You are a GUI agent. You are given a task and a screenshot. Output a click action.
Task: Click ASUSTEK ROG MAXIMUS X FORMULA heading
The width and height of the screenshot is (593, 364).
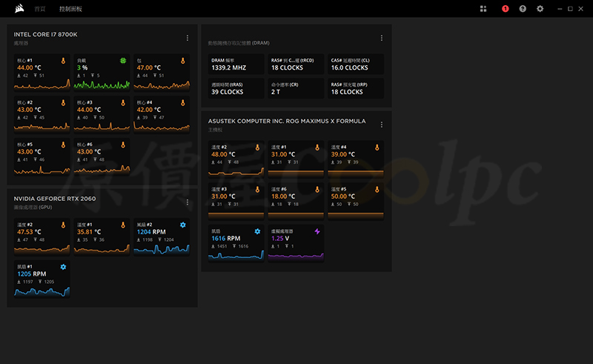click(287, 121)
